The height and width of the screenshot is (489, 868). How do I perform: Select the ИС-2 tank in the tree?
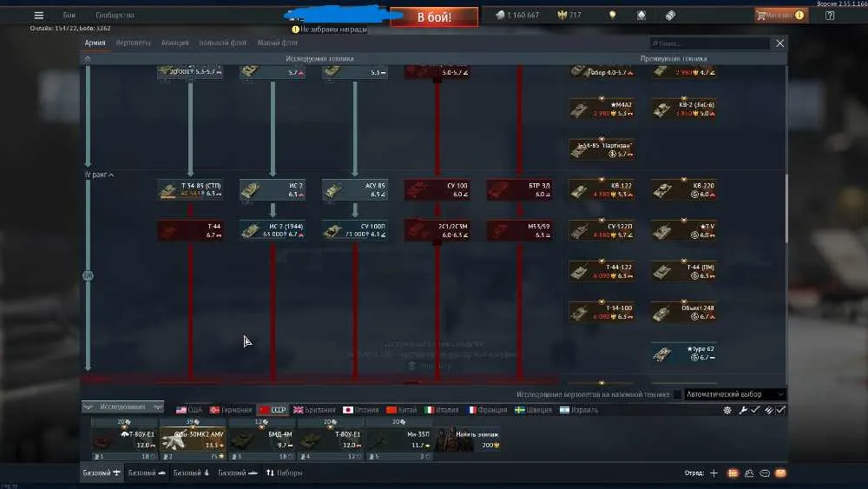pos(273,190)
